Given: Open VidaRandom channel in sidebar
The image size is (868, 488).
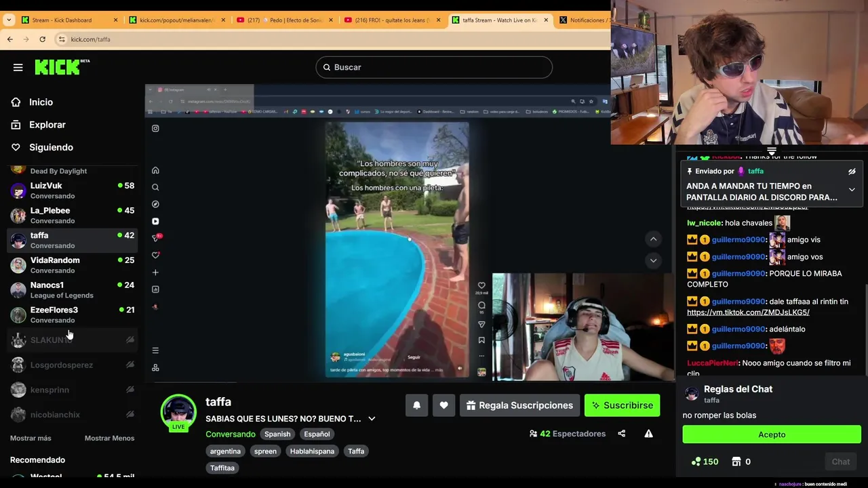Looking at the screenshot, I should click(x=72, y=265).
